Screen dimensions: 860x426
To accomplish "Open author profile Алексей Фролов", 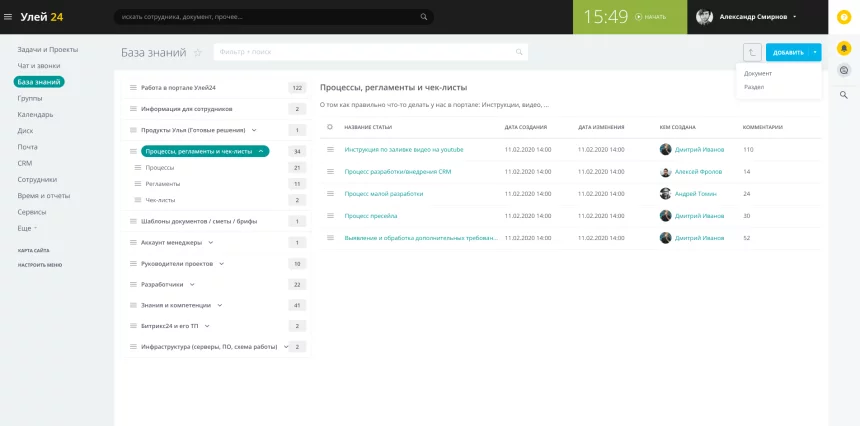I will click(698, 171).
